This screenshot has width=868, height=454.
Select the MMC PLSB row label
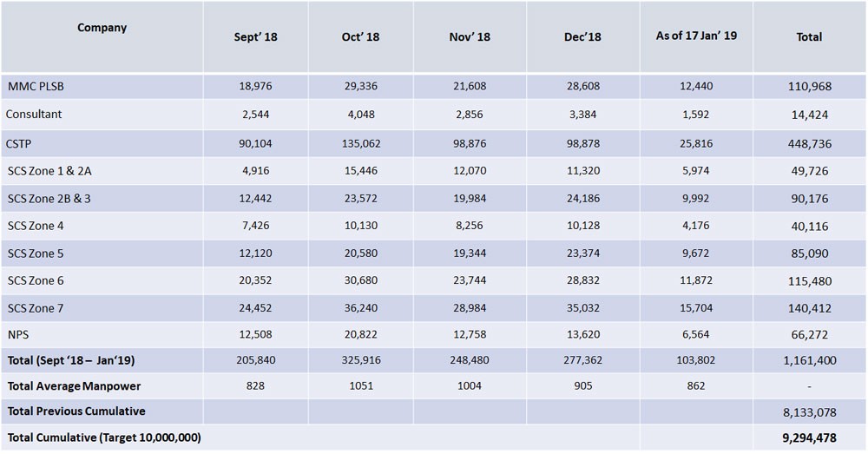click(x=36, y=87)
